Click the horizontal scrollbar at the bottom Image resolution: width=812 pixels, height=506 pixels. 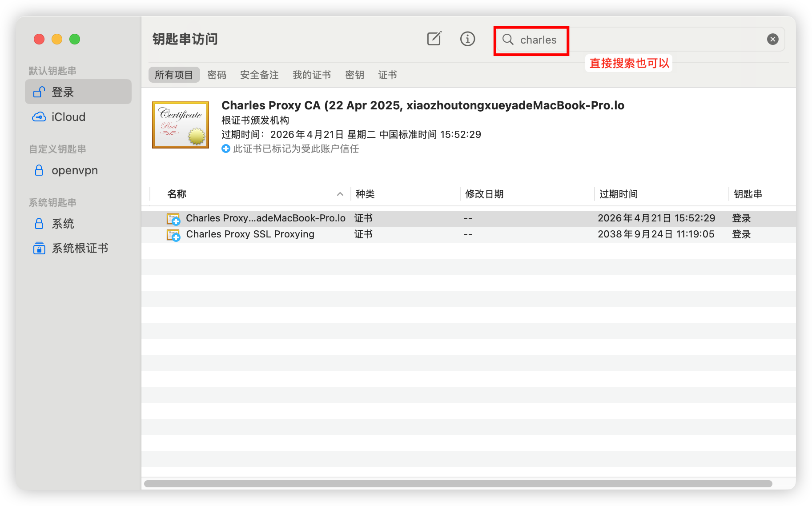pos(458,484)
